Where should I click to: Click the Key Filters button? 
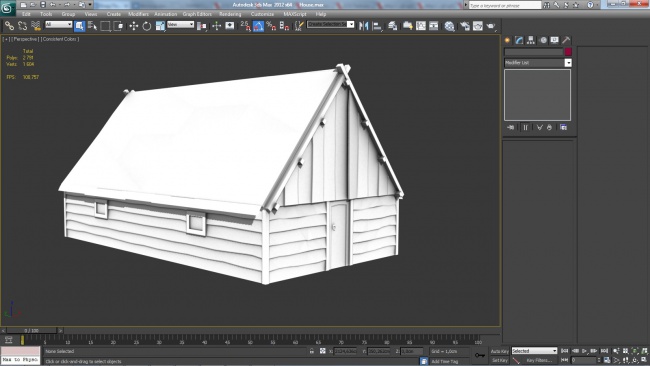[x=538, y=361]
